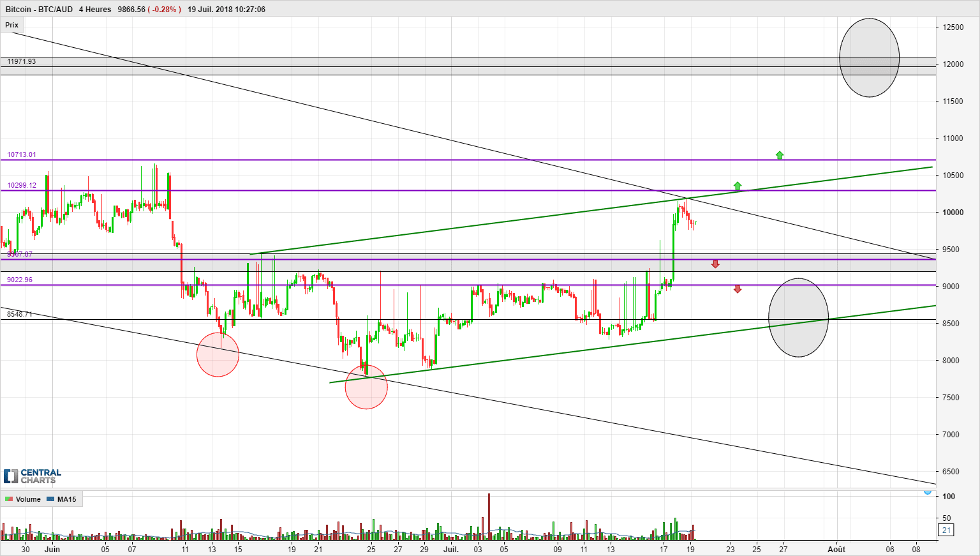980x556 pixels.
Task: Select the 9022.96 purple level label
Action: [x=20, y=280]
